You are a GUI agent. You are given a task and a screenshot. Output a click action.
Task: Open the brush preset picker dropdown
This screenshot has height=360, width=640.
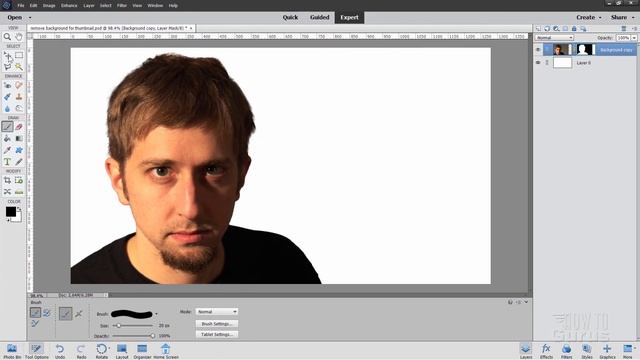point(156,314)
